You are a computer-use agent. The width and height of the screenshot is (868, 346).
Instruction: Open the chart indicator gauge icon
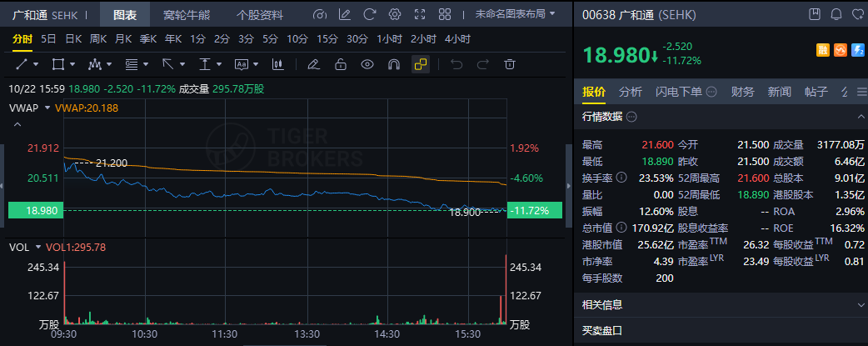click(320, 14)
